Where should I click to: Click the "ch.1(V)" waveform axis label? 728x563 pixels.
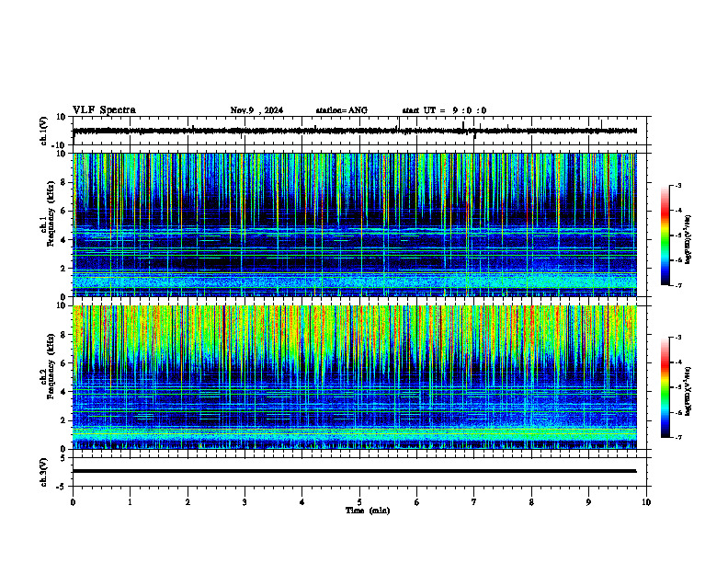tap(44, 131)
